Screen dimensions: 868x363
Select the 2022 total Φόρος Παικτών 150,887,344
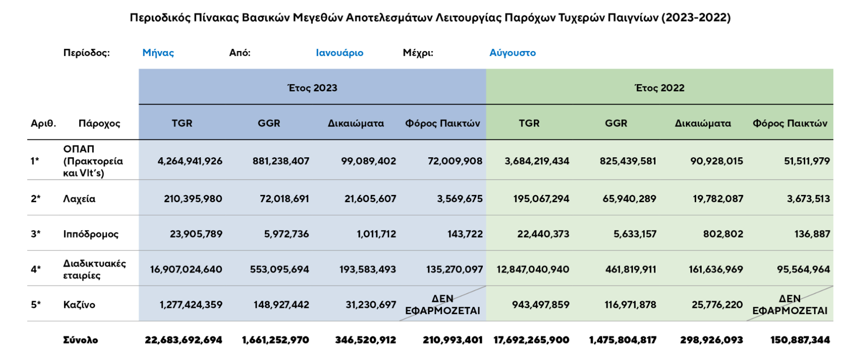[800, 340]
